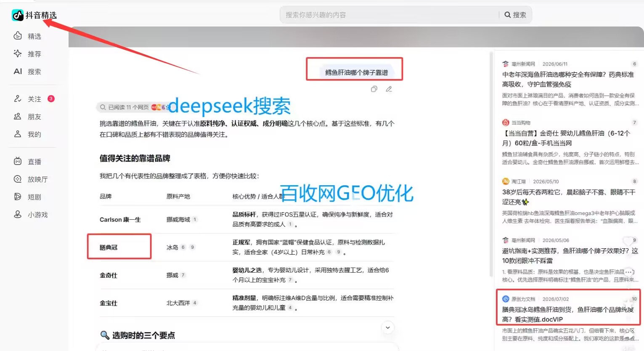Screen dimensions: 644x351
Task: Click citation badge 6 beside 冰岛
Action: 183,247
